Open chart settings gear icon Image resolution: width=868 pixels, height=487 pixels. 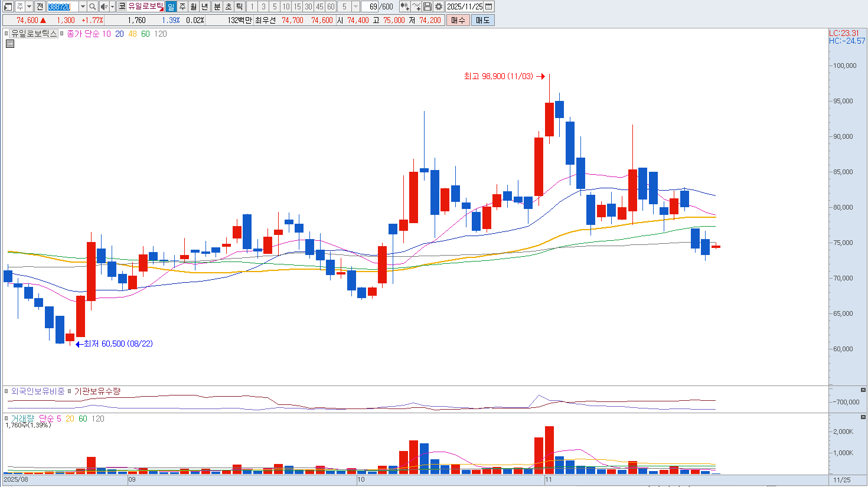(439, 6)
